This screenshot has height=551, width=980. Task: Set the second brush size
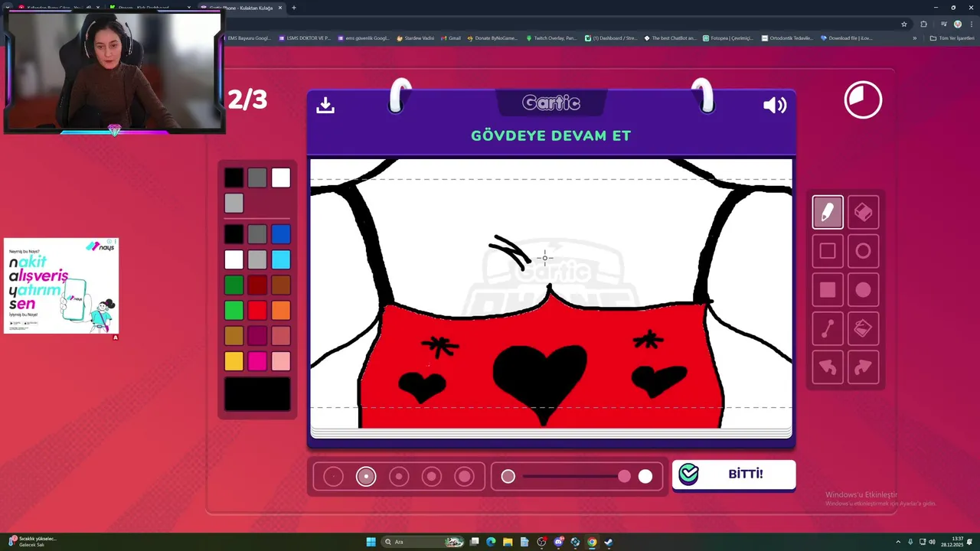coord(366,477)
